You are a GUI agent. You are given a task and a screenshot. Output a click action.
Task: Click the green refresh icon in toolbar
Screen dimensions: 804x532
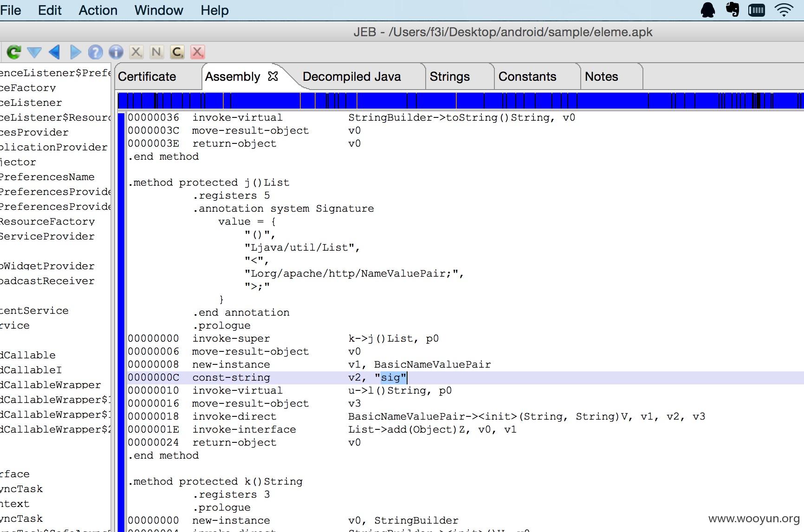click(x=13, y=52)
